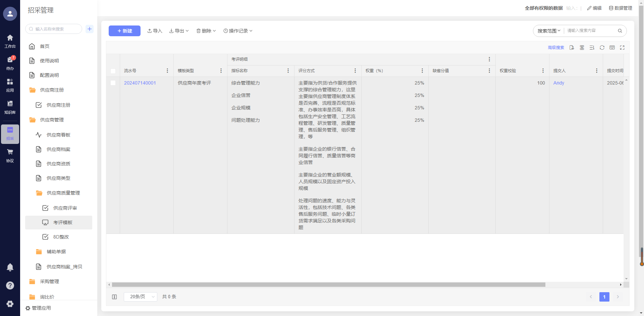Expand the 导出 dropdown
The image size is (644, 316).
point(179,31)
